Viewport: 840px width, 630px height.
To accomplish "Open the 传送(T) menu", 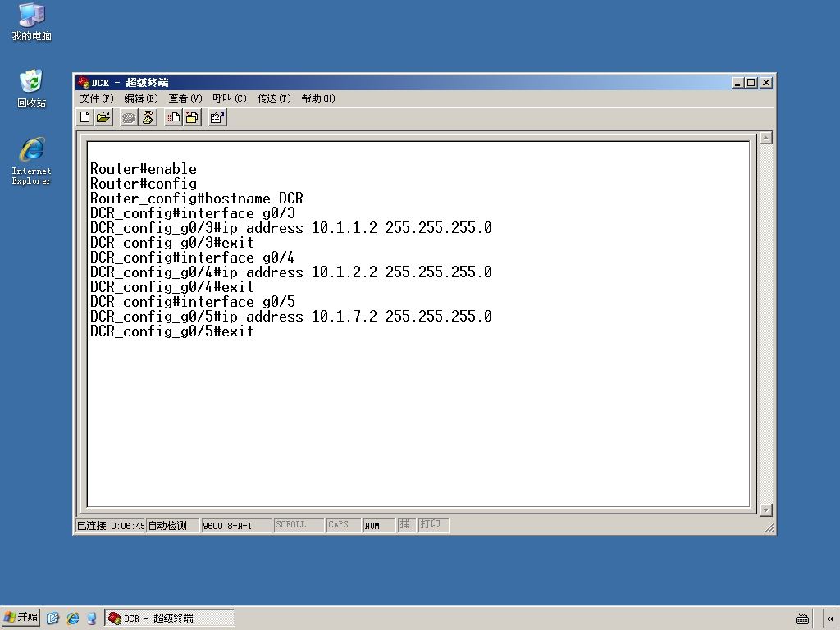I will coord(274,98).
